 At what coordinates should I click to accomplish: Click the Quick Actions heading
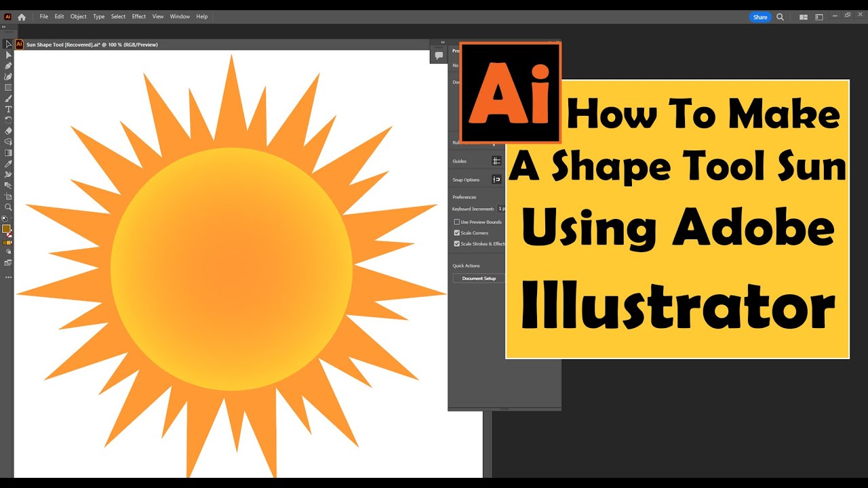[x=466, y=266]
